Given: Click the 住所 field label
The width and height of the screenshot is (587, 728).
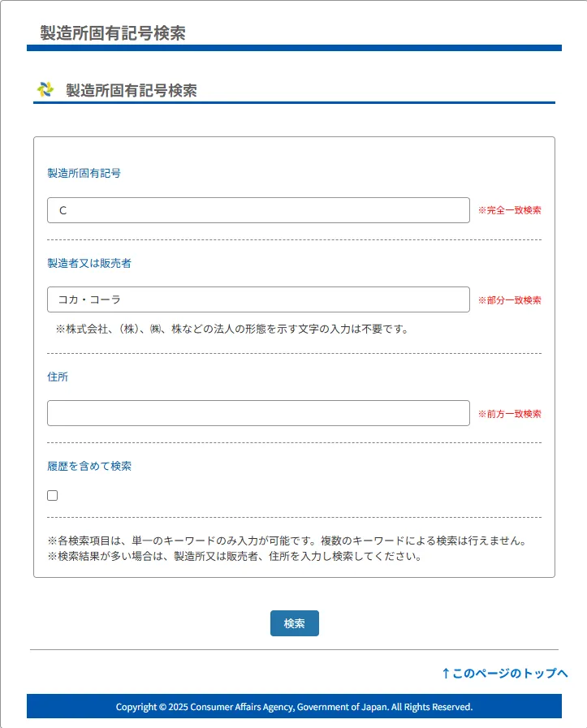Looking at the screenshot, I should click(58, 377).
